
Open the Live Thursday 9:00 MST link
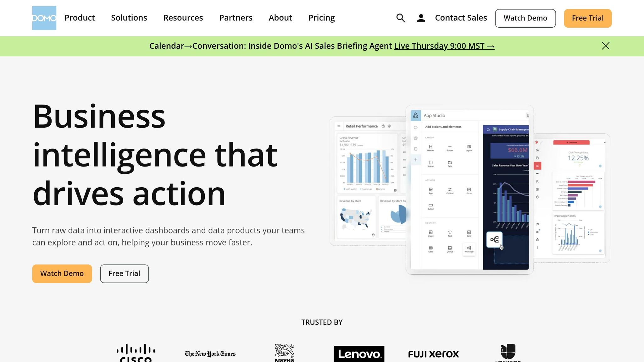444,46
